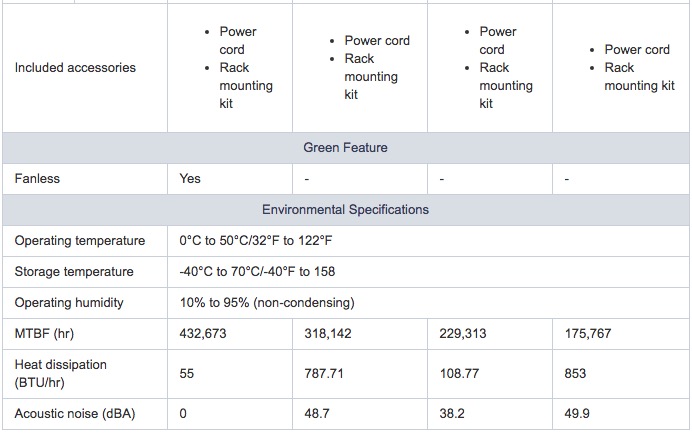692x434 pixels.
Task: Click the Fanless row label
Action: click(37, 179)
